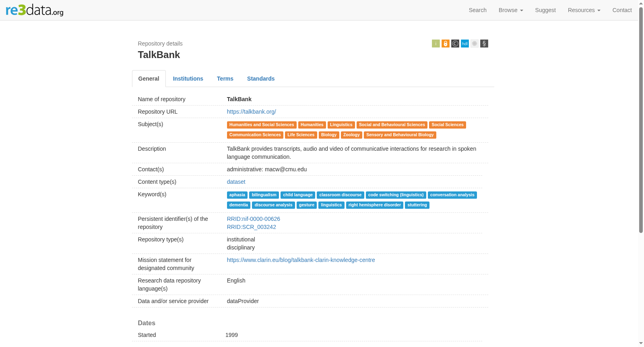Click the Linguistics subject tag
This screenshot has height=347, width=644.
341,125
